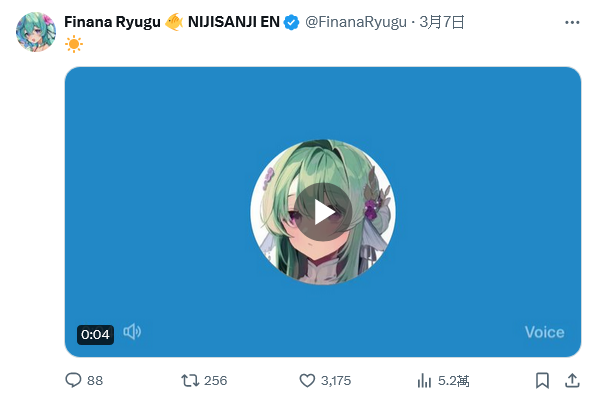Click the sun emoji in tweet text
The width and height of the screenshot is (598, 402).
[x=74, y=44]
